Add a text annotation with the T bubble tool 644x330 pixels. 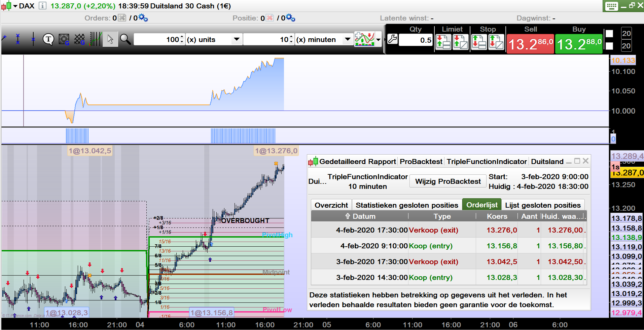tap(48, 40)
